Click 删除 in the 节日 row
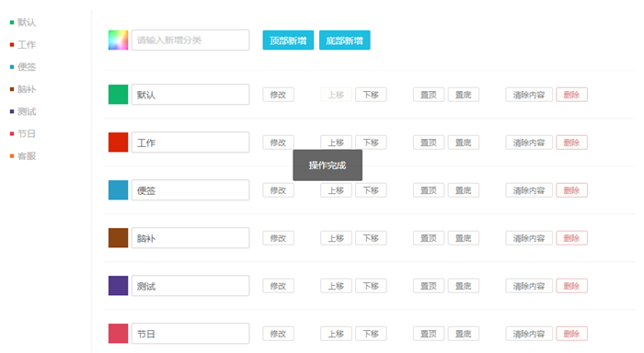 571,334
